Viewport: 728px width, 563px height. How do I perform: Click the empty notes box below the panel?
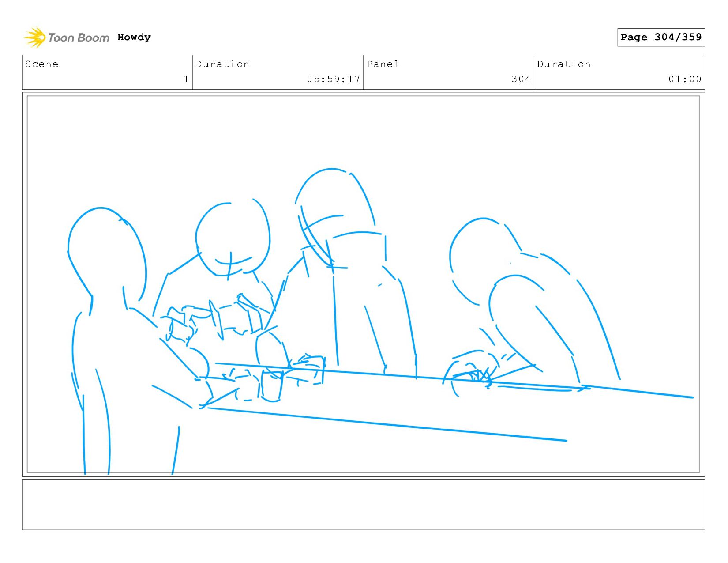363,505
